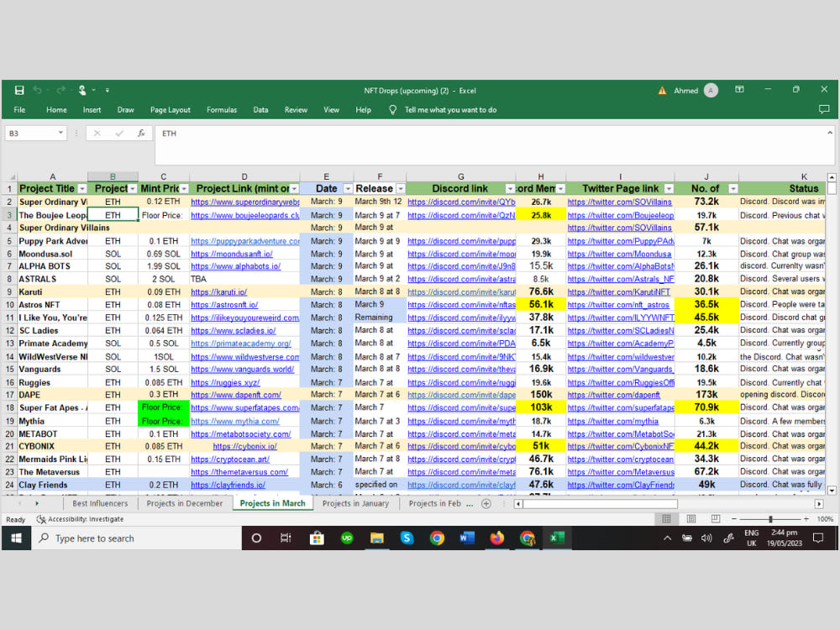Open the File menu
Screen dimensions: 840x630
(20, 110)
